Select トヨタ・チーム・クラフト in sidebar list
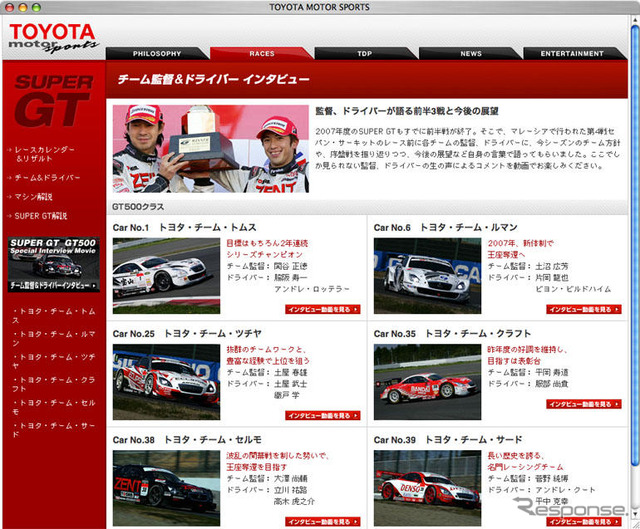Image resolution: width=640 pixels, height=529 pixels. coord(53,384)
